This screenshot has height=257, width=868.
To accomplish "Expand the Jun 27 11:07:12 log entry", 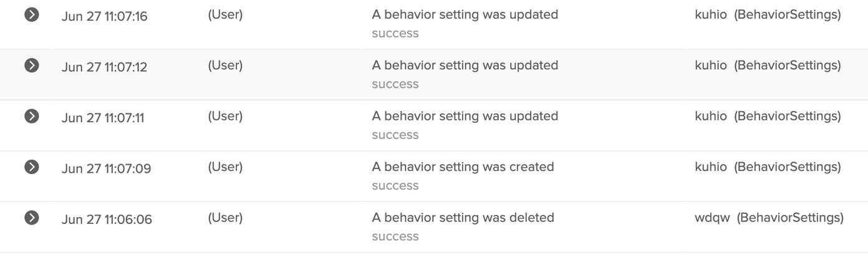I will tap(31, 65).
